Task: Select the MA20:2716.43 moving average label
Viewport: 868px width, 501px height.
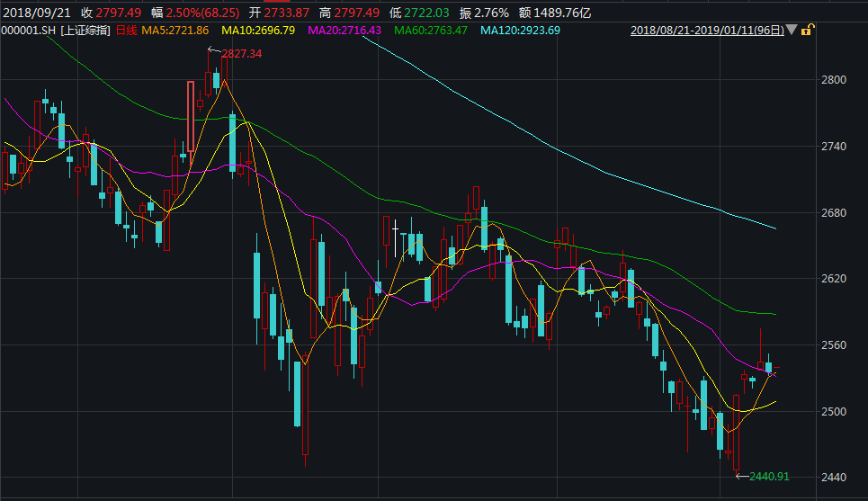Action: coord(345,31)
